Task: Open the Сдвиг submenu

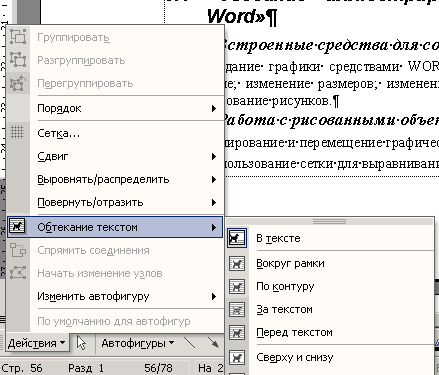Action: point(115,156)
